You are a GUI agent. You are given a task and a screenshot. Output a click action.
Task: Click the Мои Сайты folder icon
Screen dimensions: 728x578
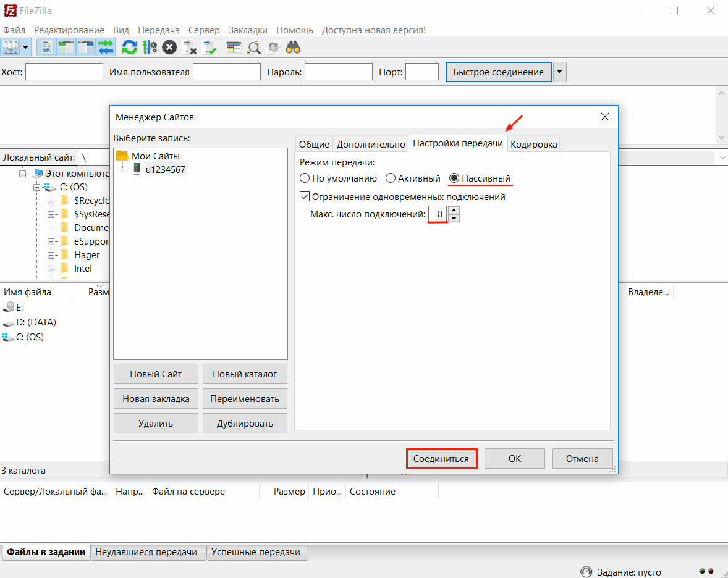[x=122, y=156]
